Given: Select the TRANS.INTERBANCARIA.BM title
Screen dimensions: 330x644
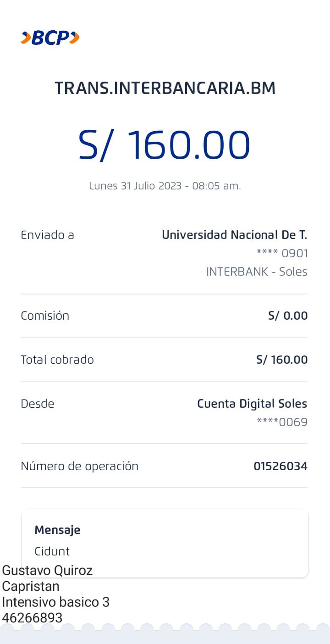Looking at the screenshot, I should [165, 88].
